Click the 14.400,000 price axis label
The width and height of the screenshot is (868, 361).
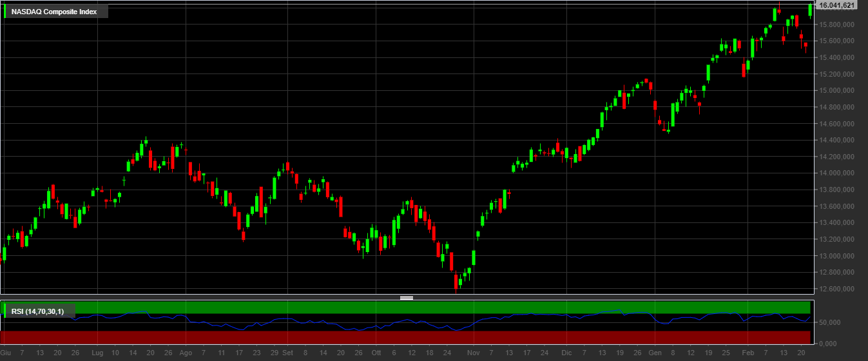click(x=836, y=140)
